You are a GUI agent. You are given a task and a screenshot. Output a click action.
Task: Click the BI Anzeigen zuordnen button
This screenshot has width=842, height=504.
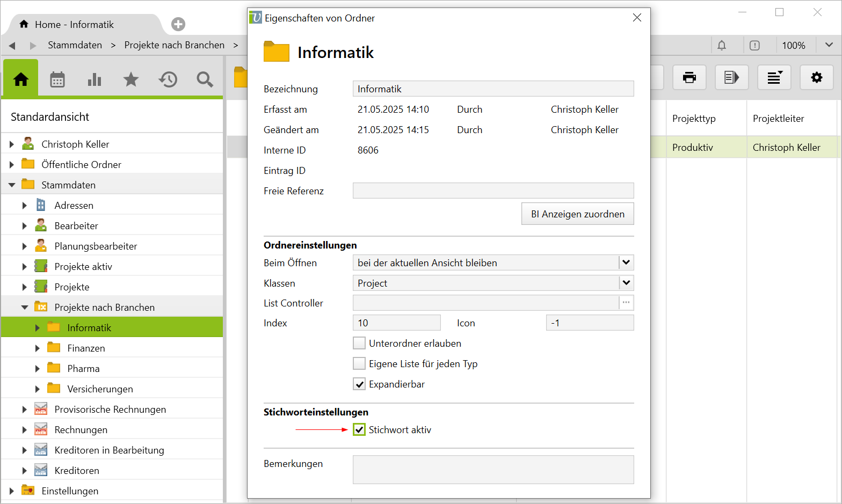[x=577, y=214]
